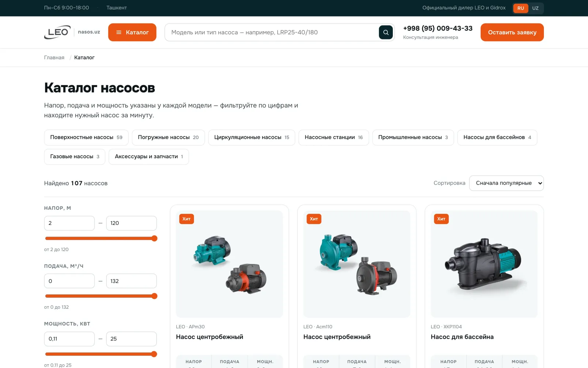
Task: Open the Каталог menu button
Action: (132, 32)
